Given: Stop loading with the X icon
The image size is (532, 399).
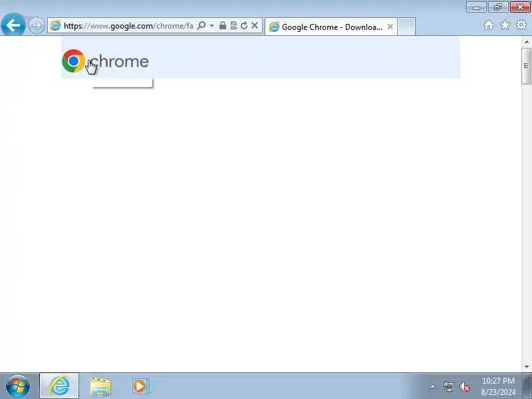Looking at the screenshot, I should (x=255, y=25).
